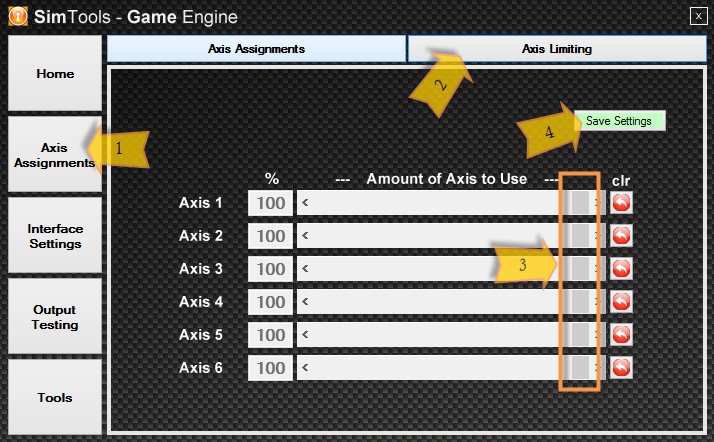This screenshot has width=714, height=442.
Task: Reset Axis 1 with its red clr icon
Action: click(x=621, y=203)
